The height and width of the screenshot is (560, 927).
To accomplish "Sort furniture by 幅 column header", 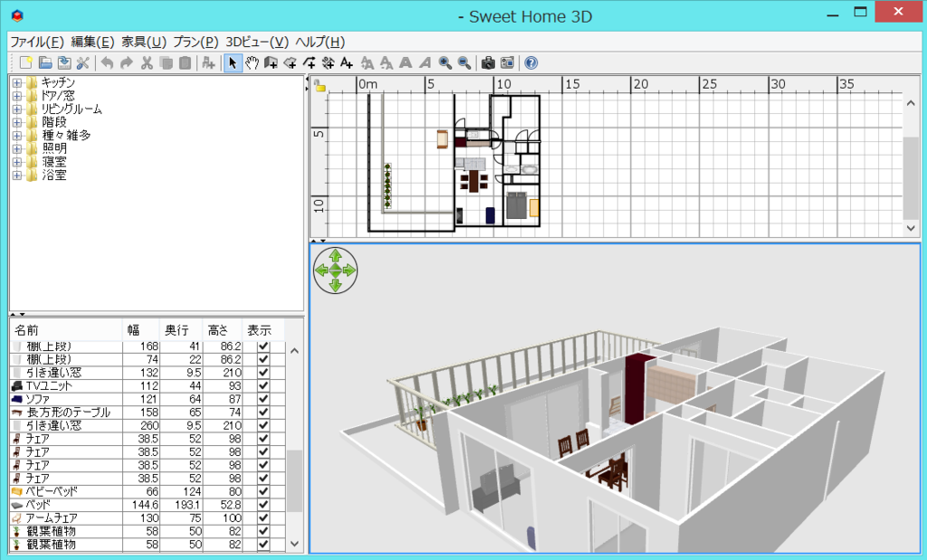I will 140,330.
